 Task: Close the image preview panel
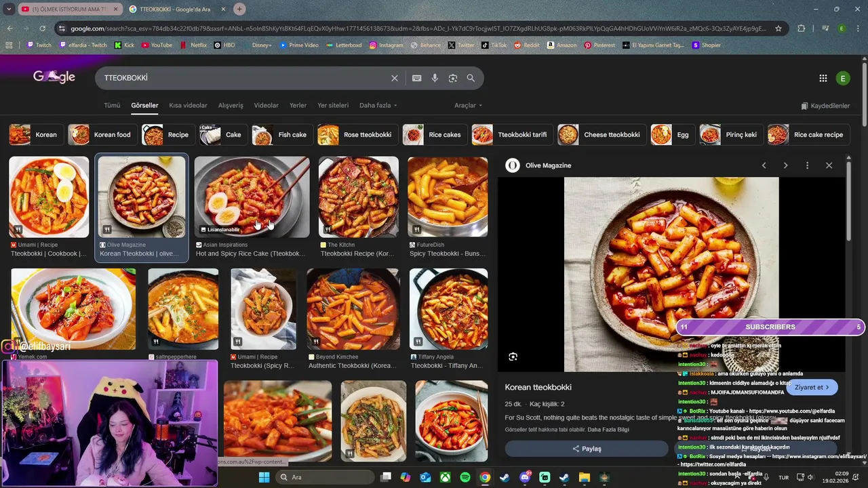(x=829, y=165)
